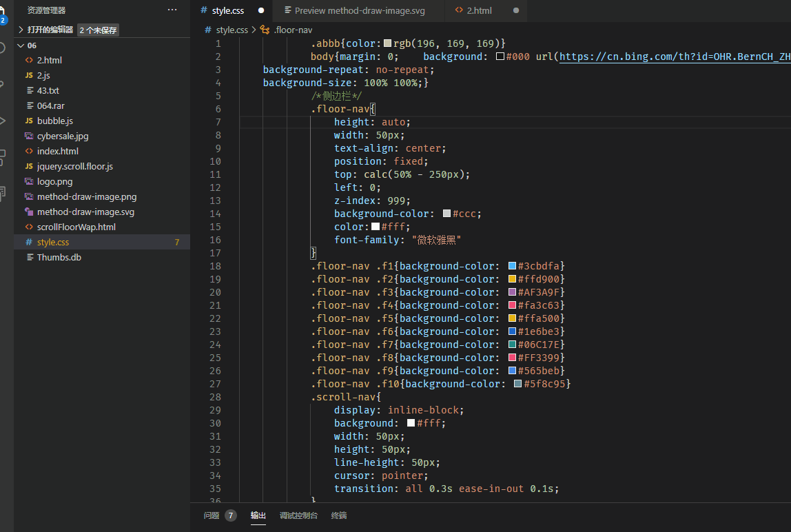Open the source control activity bar icon
Screen dimensions: 791x532
(x=2, y=84)
